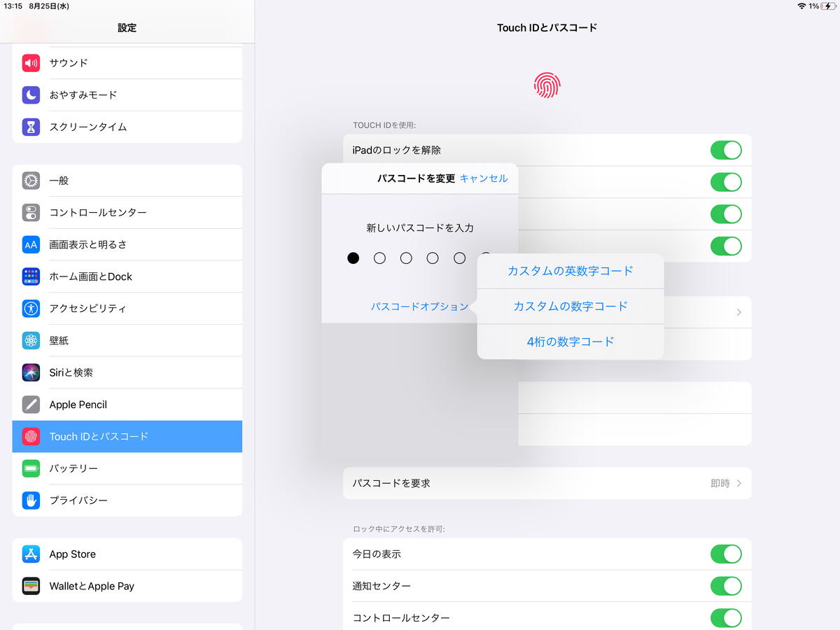Screen dimensions: 840x630
Task: Tap the Wallet & Apple Pay icon
Action: click(31, 587)
